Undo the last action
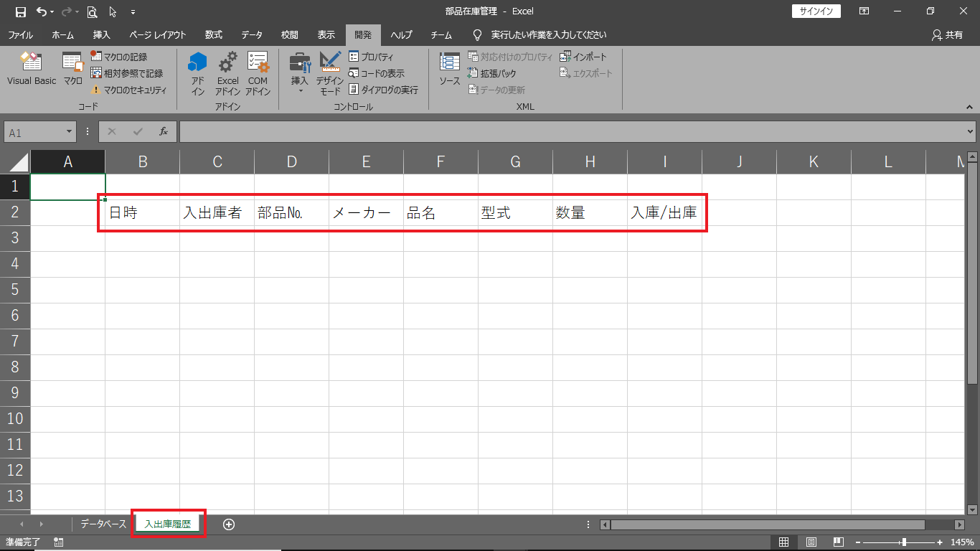Viewport: 980px width, 551px height. coord(41,11)
